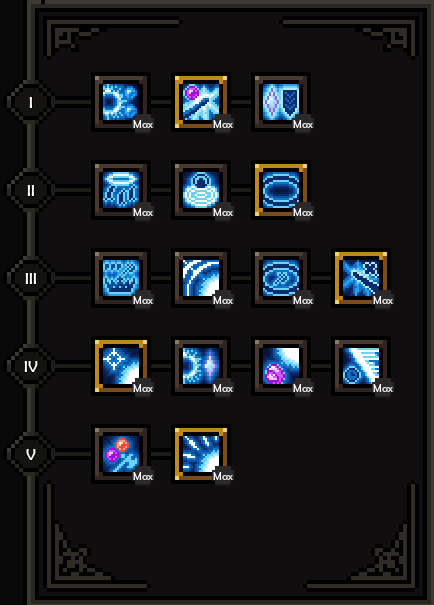
Task: Pick the gold-framed oval rings skill in tier II
Action: 281,190
